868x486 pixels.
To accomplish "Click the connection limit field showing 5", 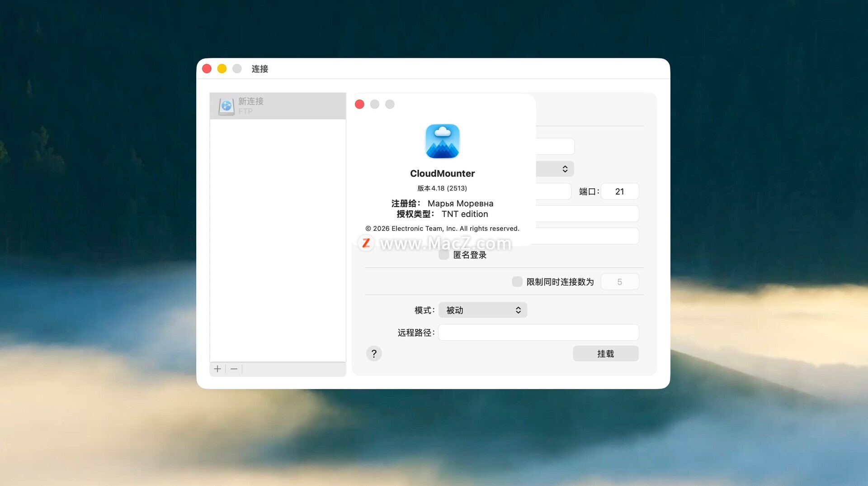I will 620,281.
